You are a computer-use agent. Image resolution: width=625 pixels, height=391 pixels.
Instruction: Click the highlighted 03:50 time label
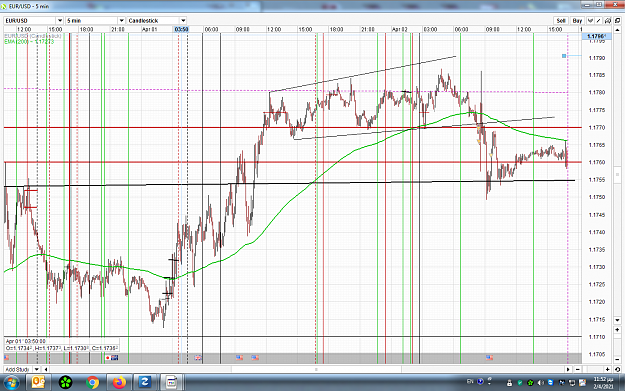pos(181,29)
